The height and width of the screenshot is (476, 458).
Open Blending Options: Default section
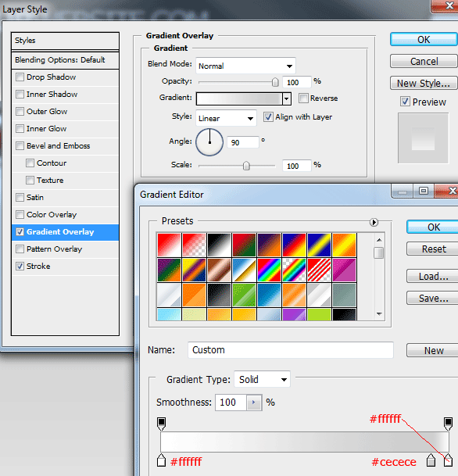(x=65, y=60)
